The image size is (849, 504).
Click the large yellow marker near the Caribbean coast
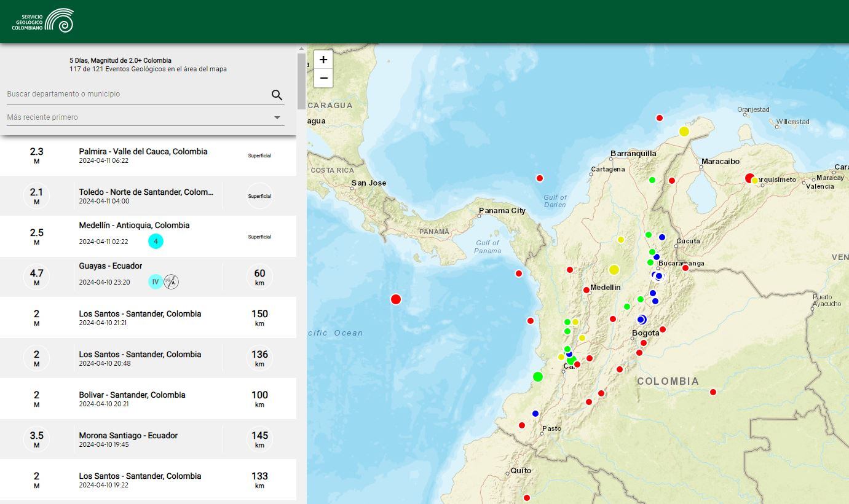684,131
